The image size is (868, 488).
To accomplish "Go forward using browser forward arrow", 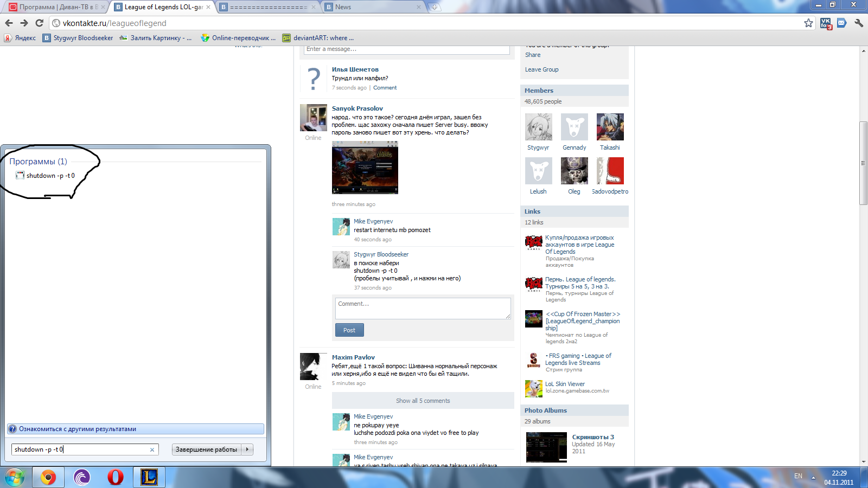I will 24,23.
